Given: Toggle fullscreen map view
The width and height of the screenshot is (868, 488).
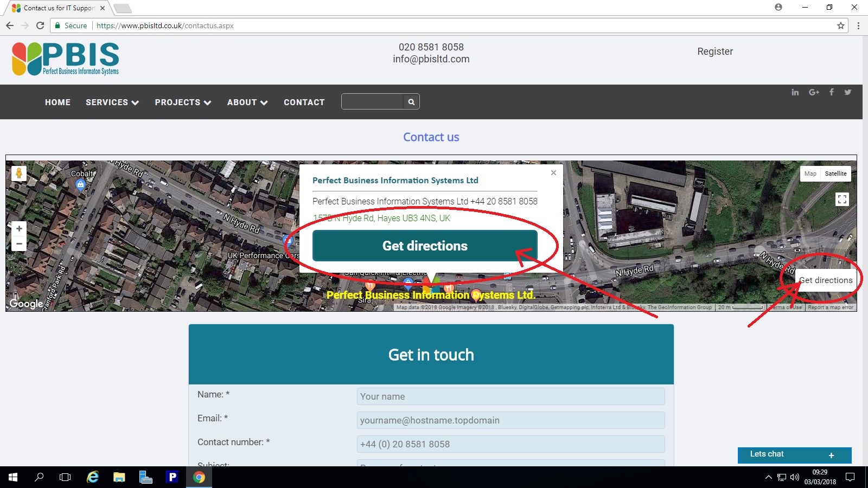Looking at the screenshot, I should tap(842, 199).
